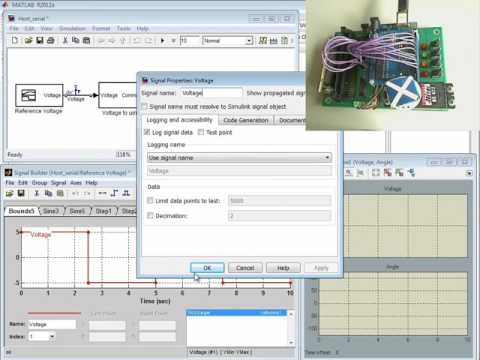Select the Sine5 group tab

pos(77,211)
